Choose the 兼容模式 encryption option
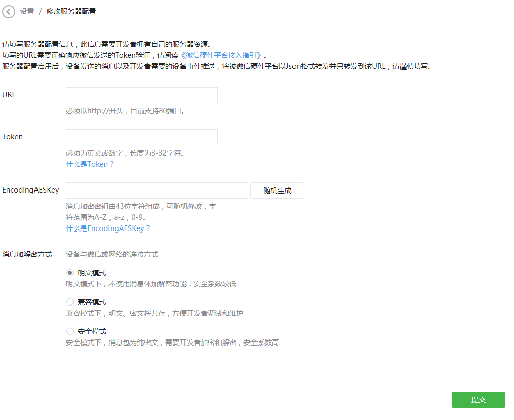The image size is (514, 420). coord(69,302)
